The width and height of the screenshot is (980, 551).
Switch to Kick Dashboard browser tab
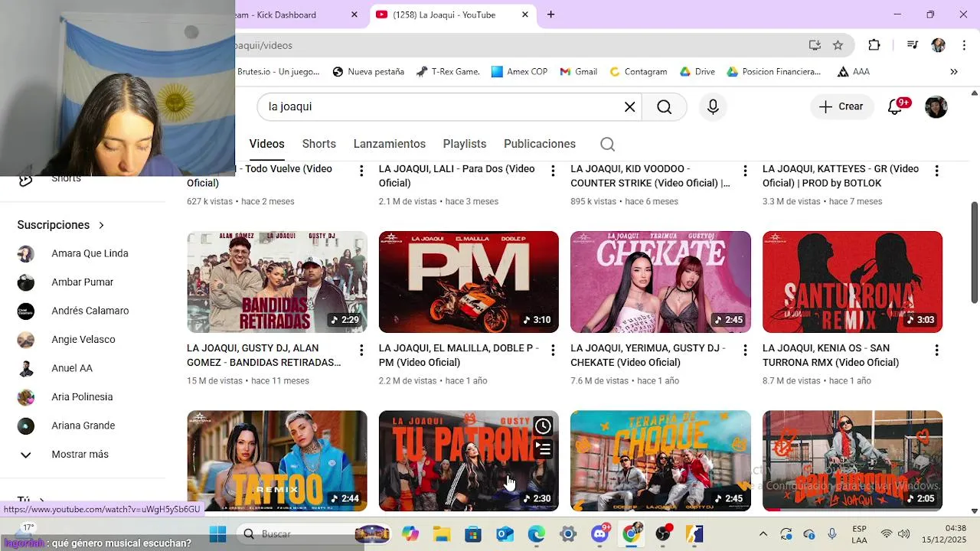(299, 15)
